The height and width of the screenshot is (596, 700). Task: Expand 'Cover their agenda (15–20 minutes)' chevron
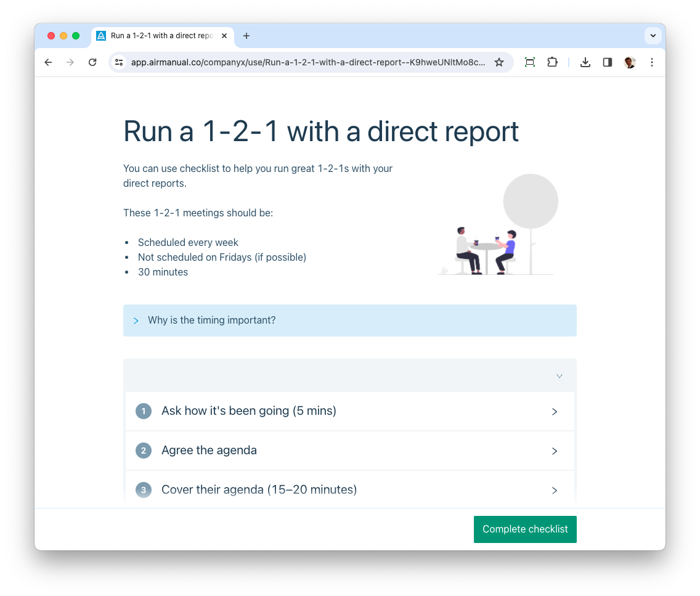tap(555, 490)
